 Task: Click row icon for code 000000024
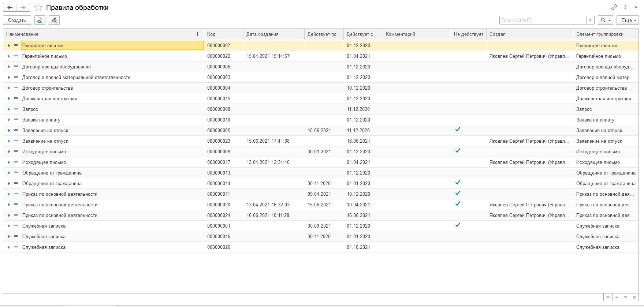tap(16, 215)
